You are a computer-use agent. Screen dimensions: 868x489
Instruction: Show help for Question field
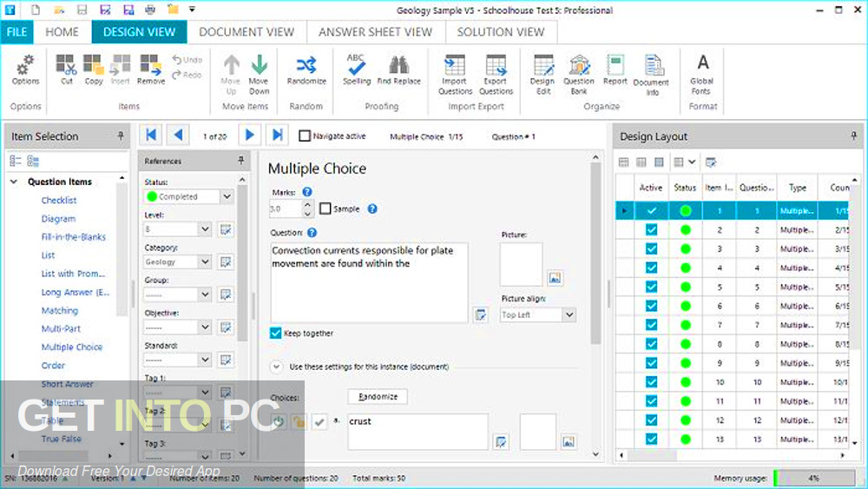312,233
